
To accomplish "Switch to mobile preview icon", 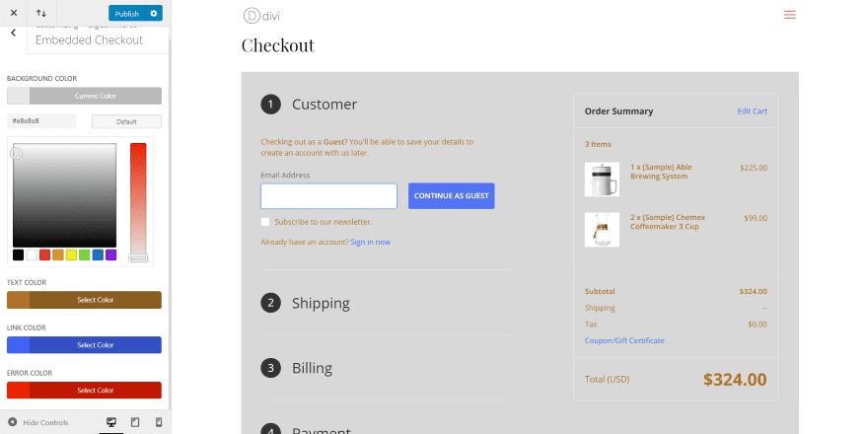I will [x=158, y=422].
